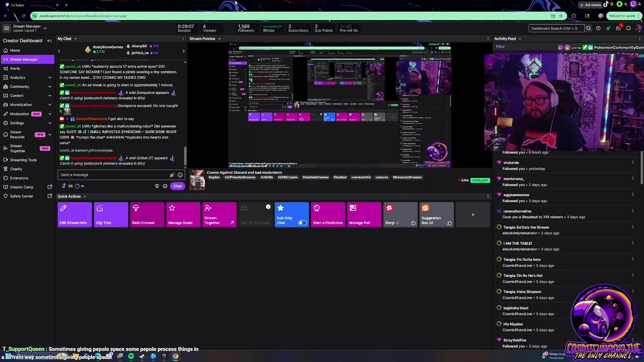Open the whispers chat bubble icon

(x=628, y=28)
